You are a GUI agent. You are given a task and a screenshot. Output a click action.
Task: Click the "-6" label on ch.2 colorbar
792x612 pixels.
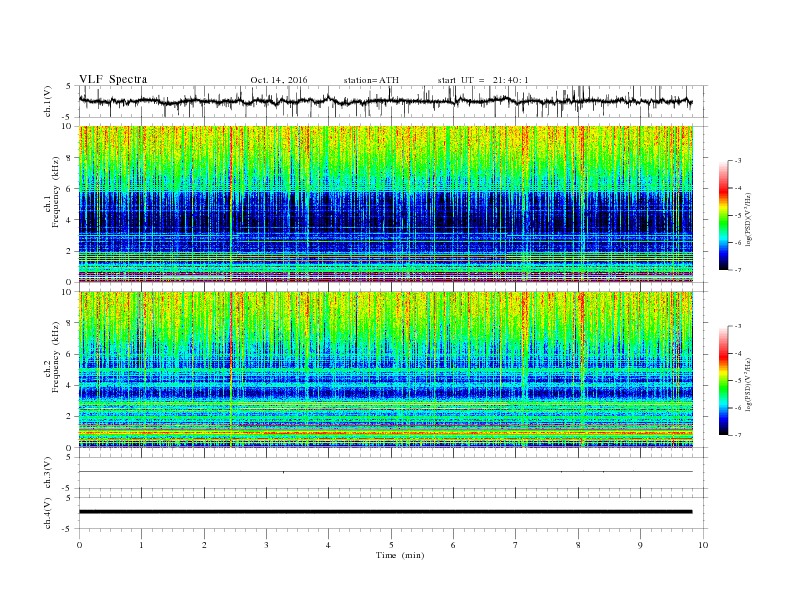pyautogui.click(x=738, y=408)
